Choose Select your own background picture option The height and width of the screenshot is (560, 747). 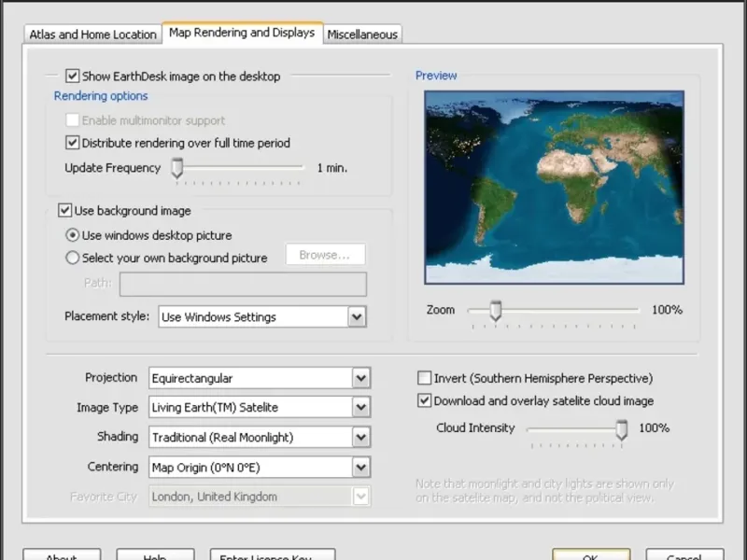coord(73,259)
